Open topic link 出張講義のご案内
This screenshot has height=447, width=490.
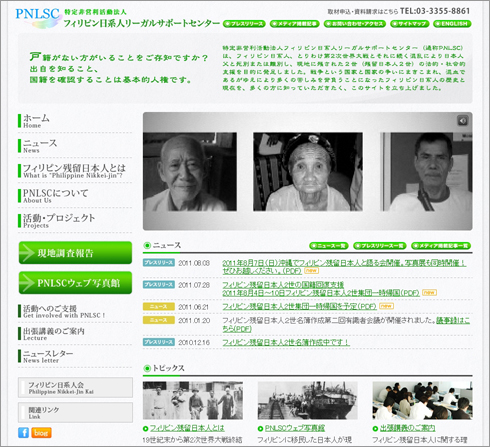tap(407, 428)
